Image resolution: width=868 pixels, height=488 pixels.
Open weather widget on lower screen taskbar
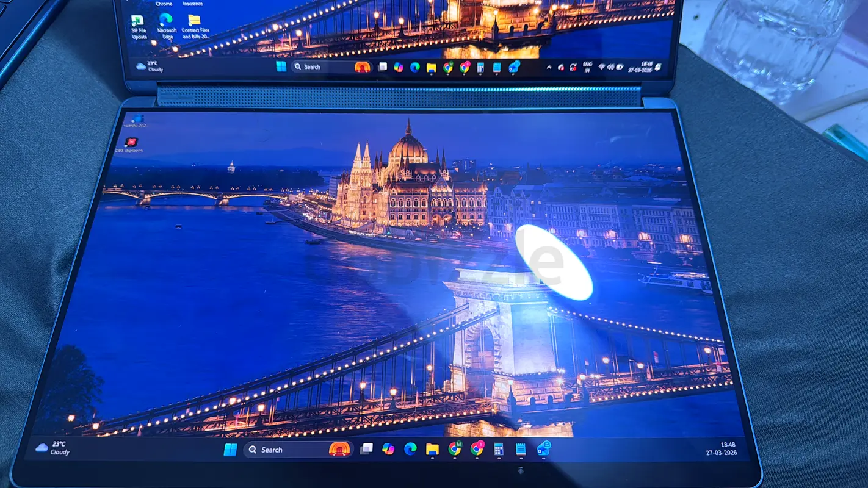(53, 448)
